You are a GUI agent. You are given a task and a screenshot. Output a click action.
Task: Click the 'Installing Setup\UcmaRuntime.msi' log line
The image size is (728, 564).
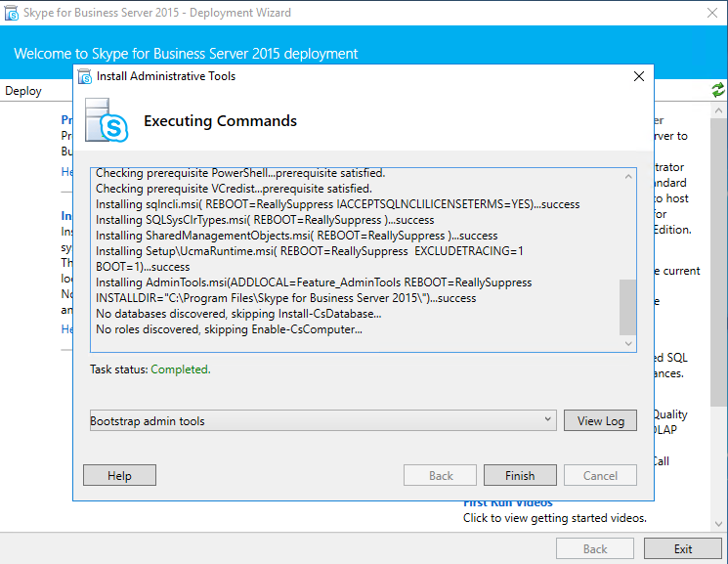pyautogui.click(x=309, y=259)
